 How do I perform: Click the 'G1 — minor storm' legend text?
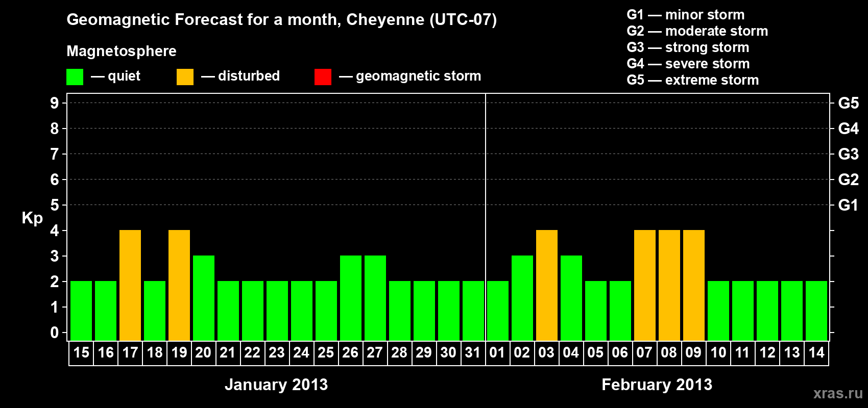[686, 15]
